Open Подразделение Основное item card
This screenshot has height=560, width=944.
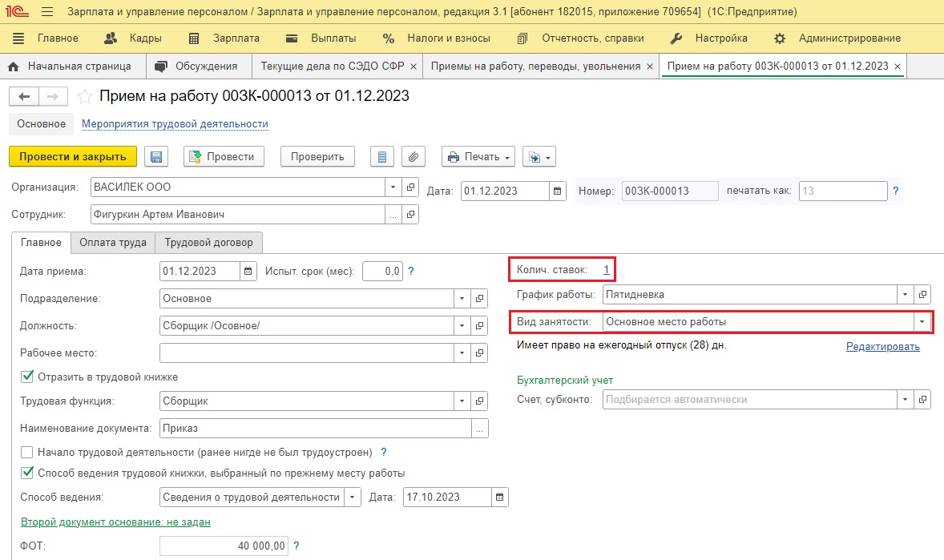point(479,299)
